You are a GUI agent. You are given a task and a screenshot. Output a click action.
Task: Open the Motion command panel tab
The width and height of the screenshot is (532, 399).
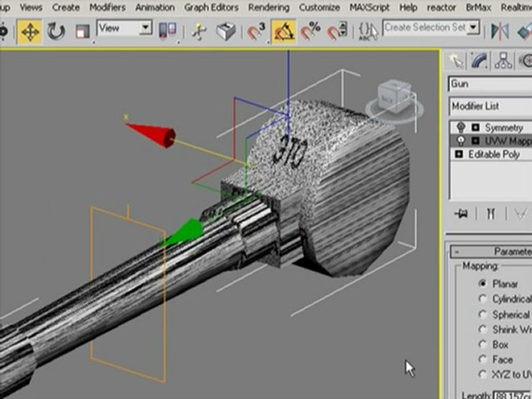point(525,61)
